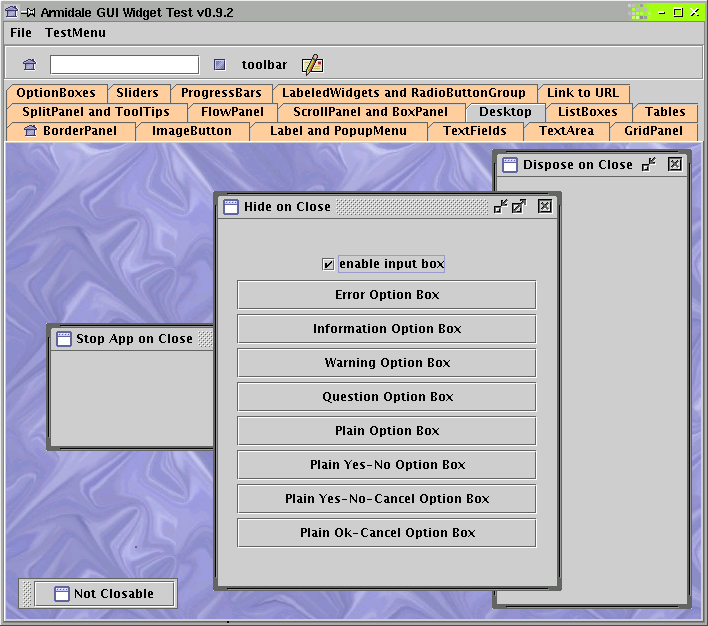This screenshot has width=708, height=626.
Task: Click the pencil notepad icon in toolbar
Action: pos(312,65)
